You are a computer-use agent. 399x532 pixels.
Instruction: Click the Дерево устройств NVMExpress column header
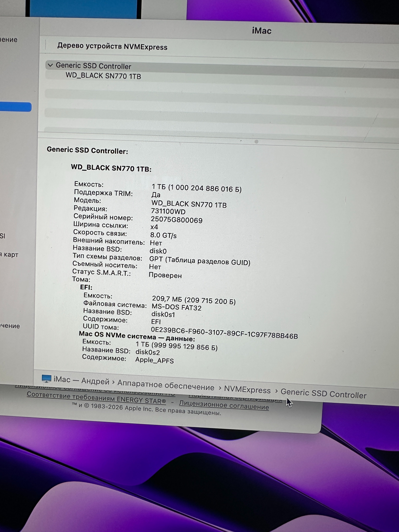point(112,46)
